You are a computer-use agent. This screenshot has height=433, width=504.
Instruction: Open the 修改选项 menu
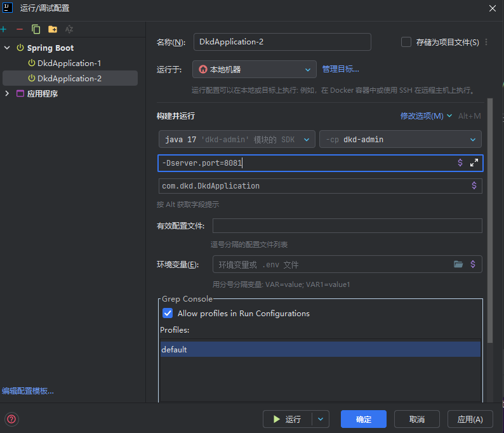click(426, 116)
